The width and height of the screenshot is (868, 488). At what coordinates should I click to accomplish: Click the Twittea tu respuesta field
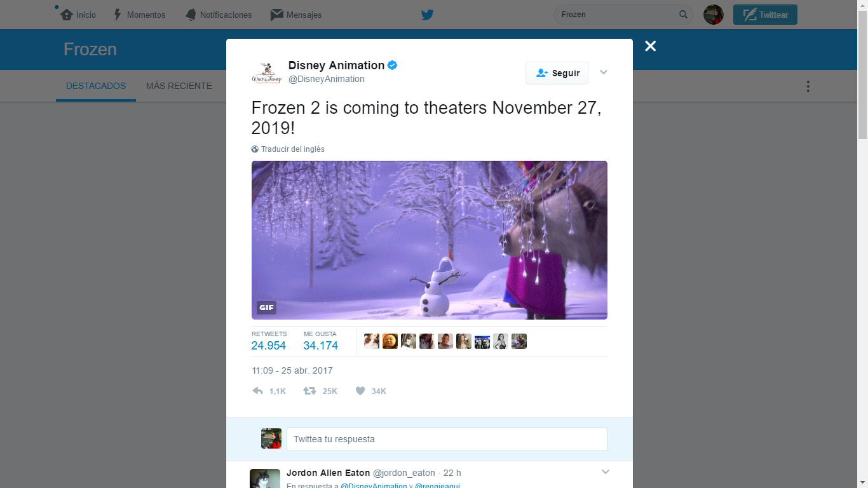tap(447, 439)
